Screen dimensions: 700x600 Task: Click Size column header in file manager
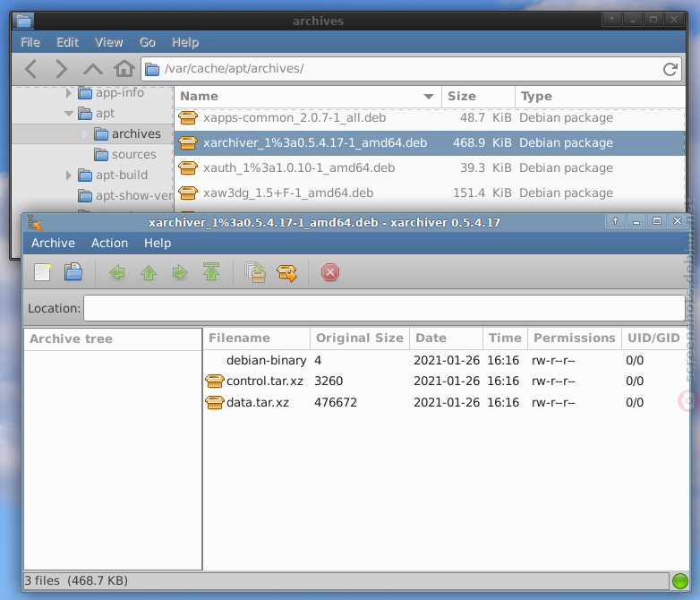click(478, 97)
